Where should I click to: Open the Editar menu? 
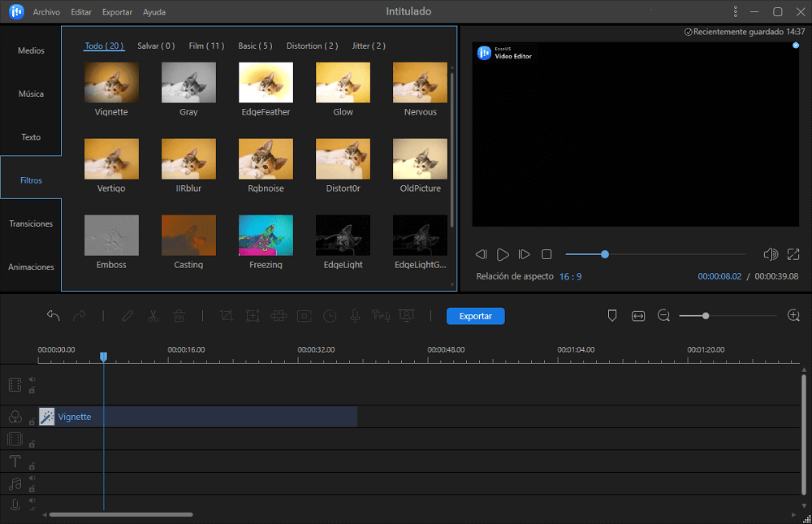(x=81, y=11)
